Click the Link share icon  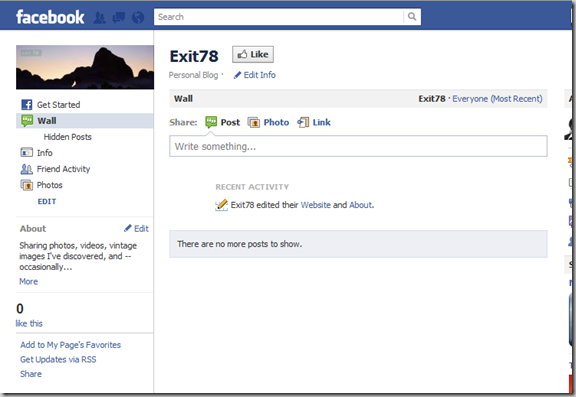tap(303, 122)
